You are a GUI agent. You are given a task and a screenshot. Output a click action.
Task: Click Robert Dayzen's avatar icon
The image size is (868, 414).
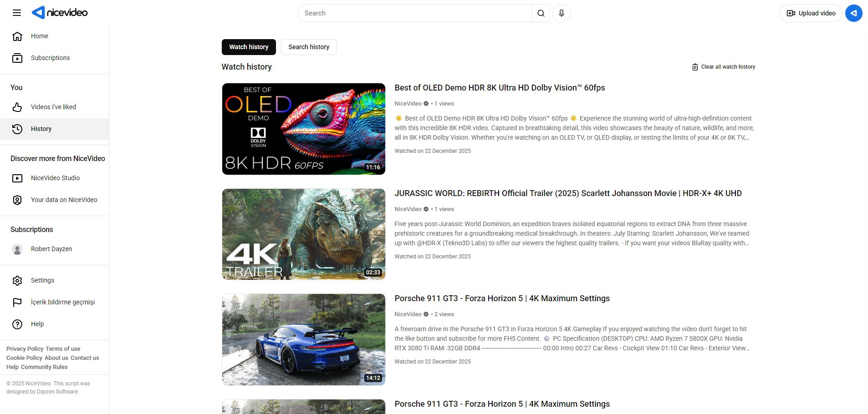click(x=17, y=249)
